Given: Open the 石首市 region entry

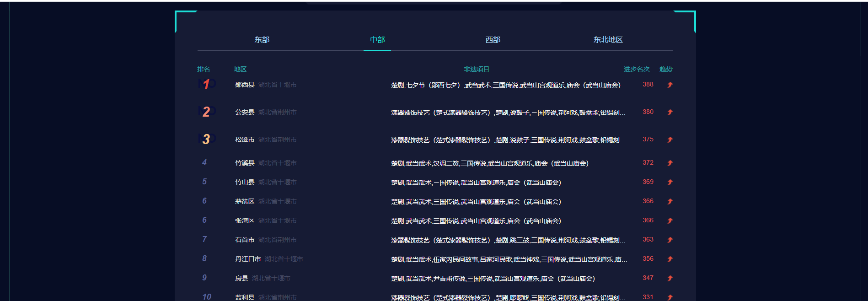Looking at the screenshot, I should coord(245,240).
